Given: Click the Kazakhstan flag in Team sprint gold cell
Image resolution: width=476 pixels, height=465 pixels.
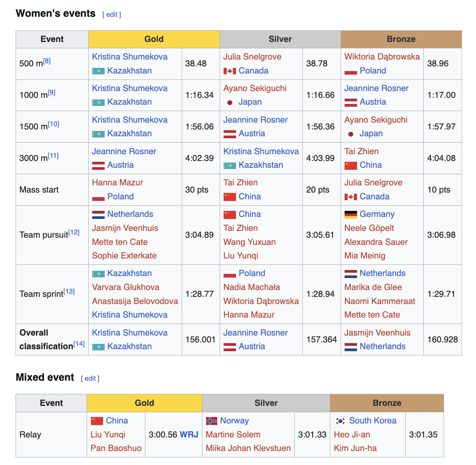Looking at the screenshot, I should pos(98,274).
